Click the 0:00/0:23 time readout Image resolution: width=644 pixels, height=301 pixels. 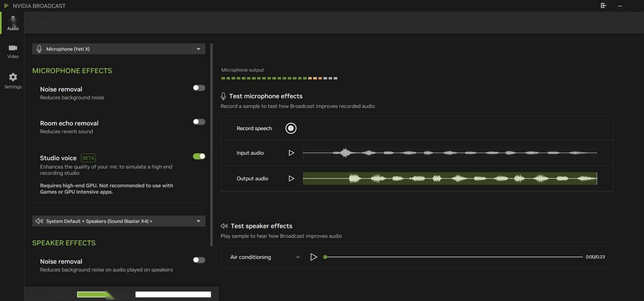click(595, 257)
